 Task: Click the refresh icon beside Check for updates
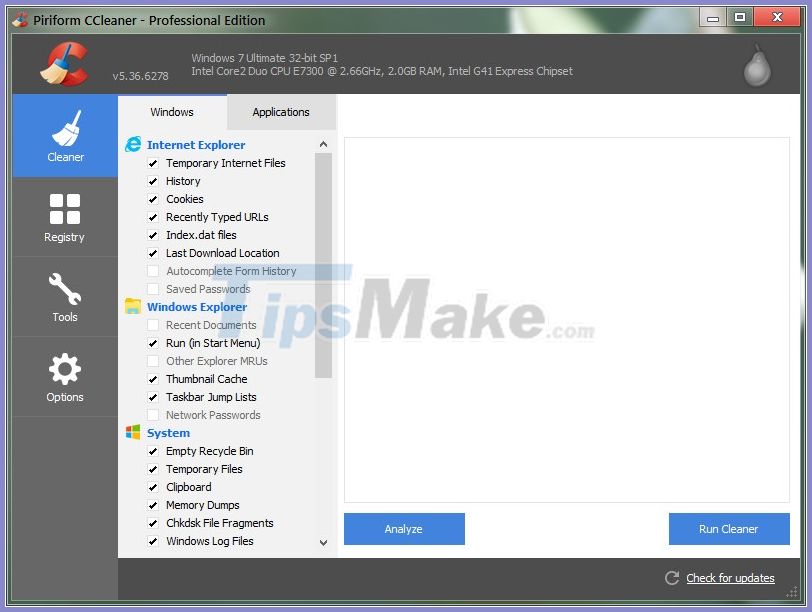(x=672, y=578)
